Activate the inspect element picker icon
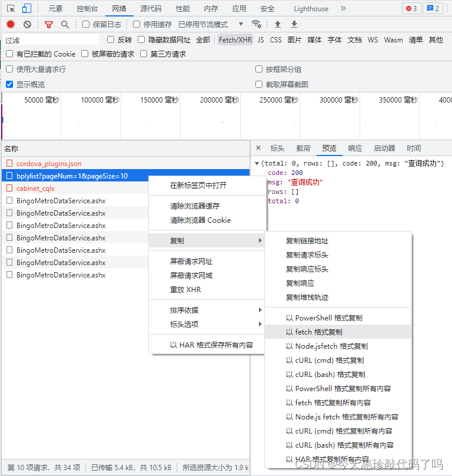Image resolution: width=452 pixels, height=476 pixels. pyautogui.click(x=11, y=8)
